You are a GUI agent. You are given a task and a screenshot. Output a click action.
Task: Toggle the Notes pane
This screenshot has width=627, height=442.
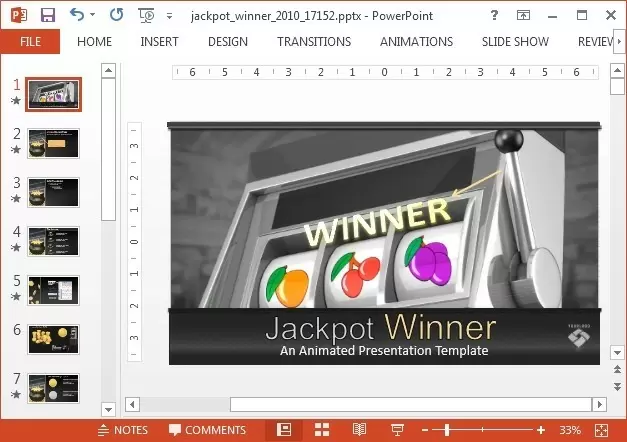click(x=123, y=430)
